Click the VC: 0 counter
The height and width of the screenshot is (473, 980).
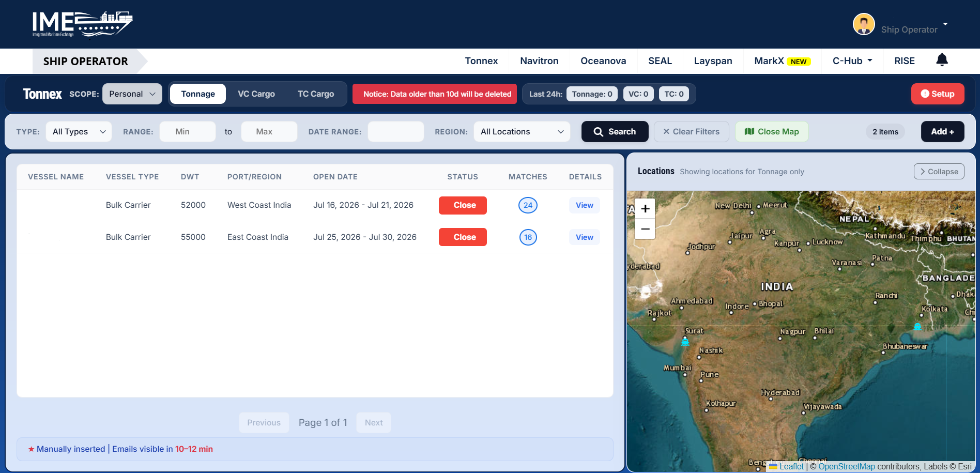pyautogui.click(x=638, y=94)
